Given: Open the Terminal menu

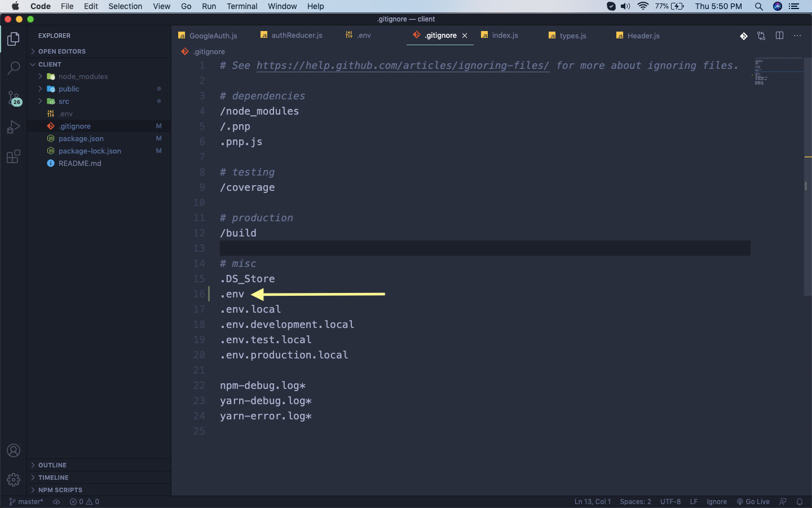Looking at the screenshot, I should click(x=242, y=6).
